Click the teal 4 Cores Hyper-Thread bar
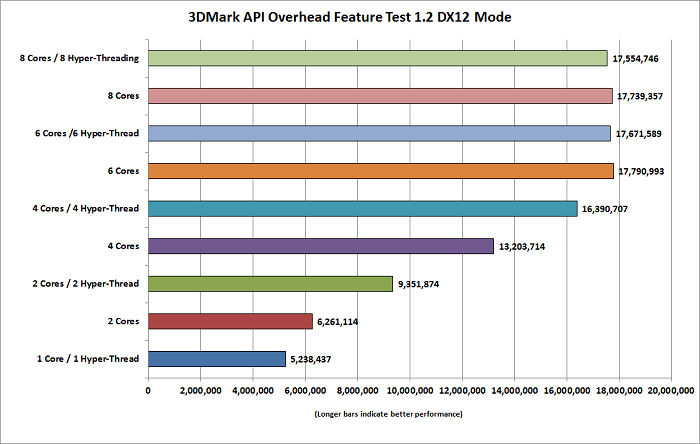The image size is (700, 444). click(x=363, y=209)
